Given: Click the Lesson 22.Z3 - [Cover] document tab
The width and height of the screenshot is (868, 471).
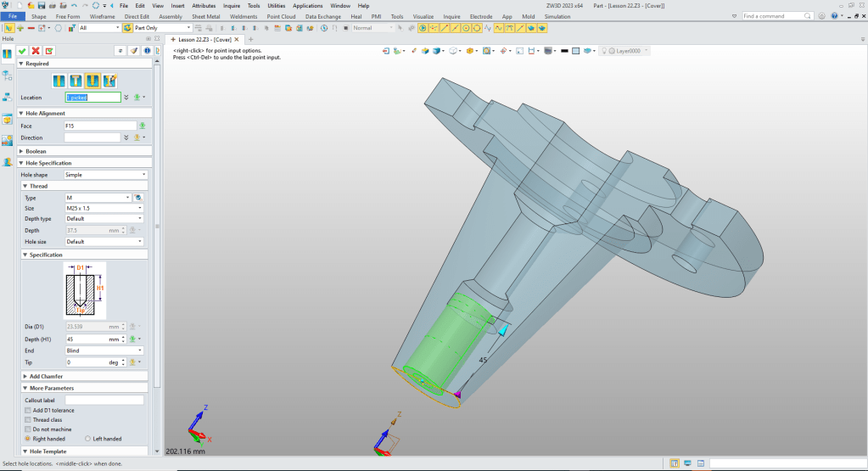Looking at the screenshot, I should [204, 39].
